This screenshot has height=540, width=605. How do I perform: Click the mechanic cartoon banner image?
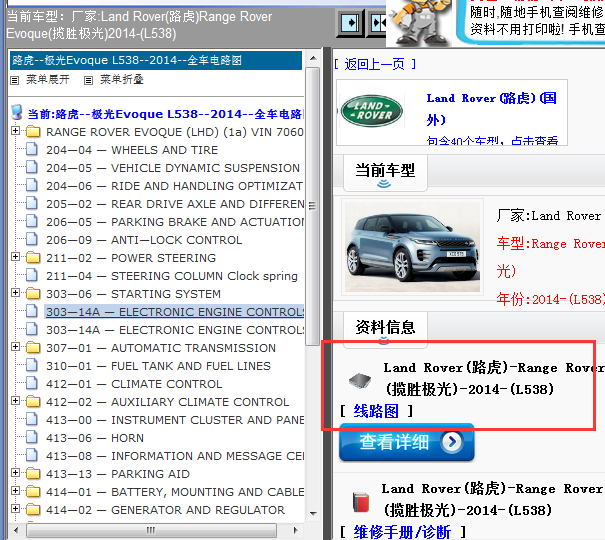coord(420,21)
